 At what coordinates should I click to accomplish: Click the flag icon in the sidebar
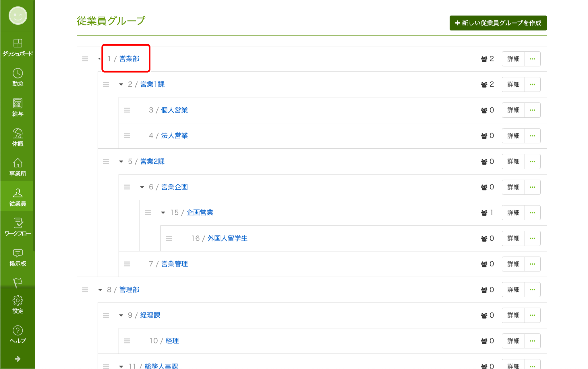(x=18, y=282)
